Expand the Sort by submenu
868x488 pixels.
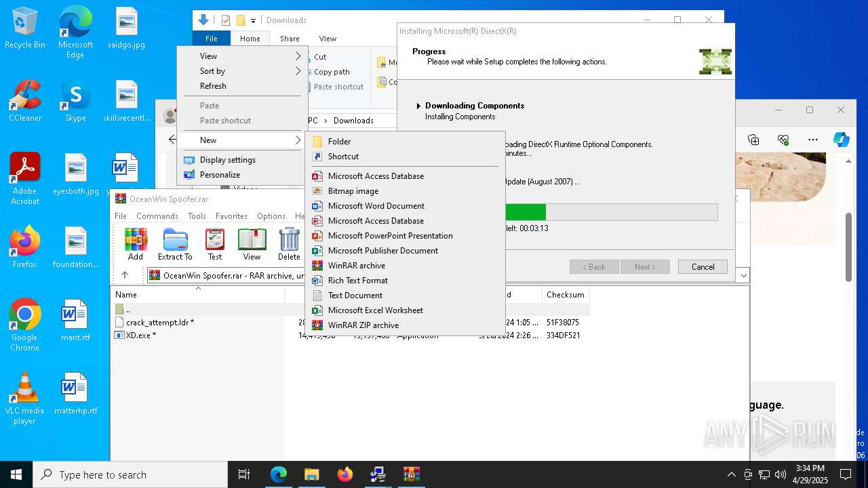242,71
